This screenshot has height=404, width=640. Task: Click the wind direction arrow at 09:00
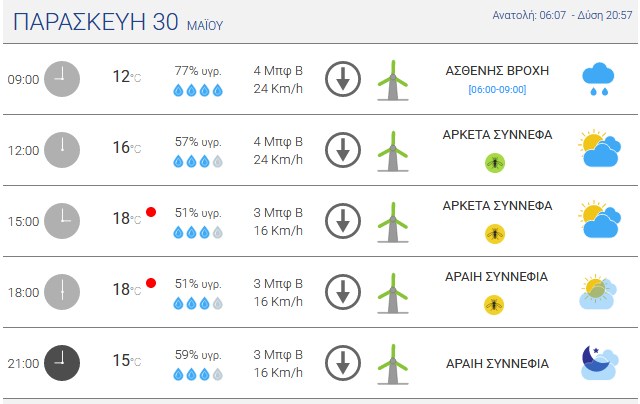pos(343,79)
